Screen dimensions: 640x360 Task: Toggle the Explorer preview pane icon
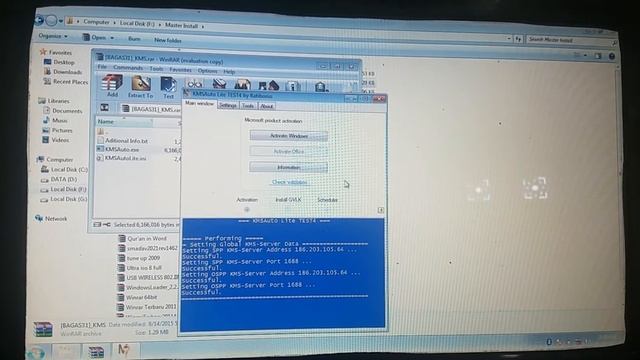coord(598,56)
